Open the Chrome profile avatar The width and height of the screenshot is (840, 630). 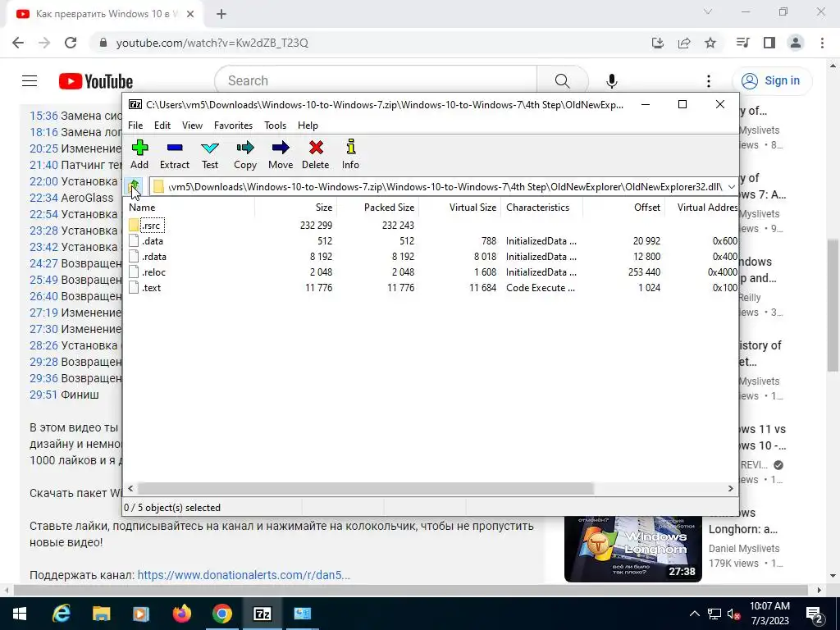click(796, 43)
